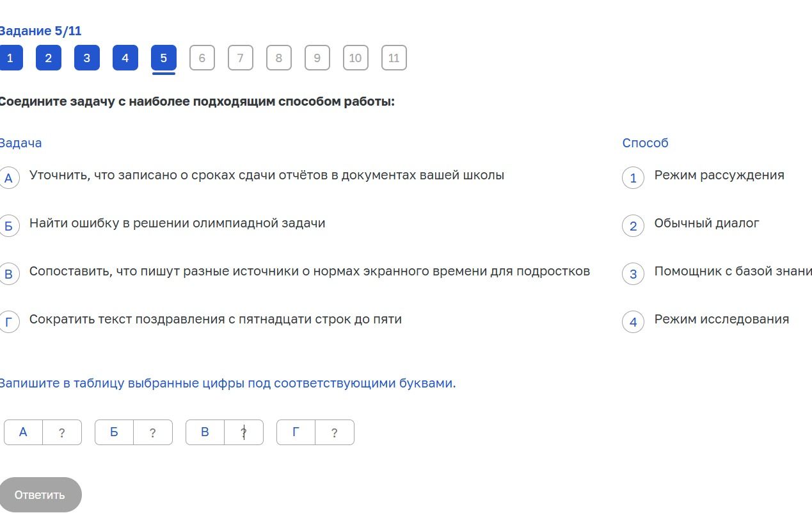Screen dimensions: 812x513
Task: Jump to question 10
Action: click(356, 58)
